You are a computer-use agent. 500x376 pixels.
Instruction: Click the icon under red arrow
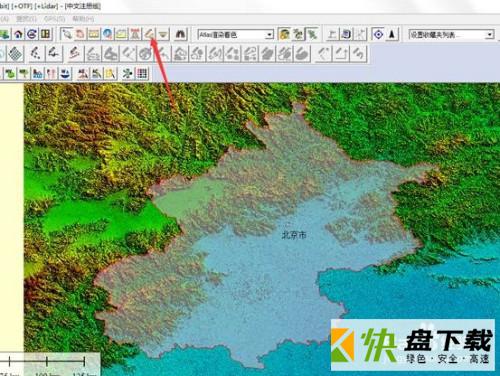tap(149, 34)
